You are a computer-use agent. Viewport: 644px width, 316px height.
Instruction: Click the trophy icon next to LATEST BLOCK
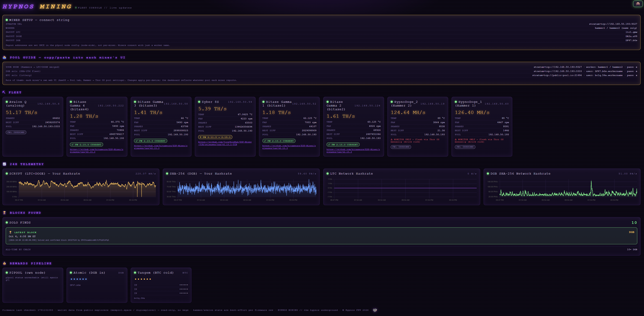point(10,232)
